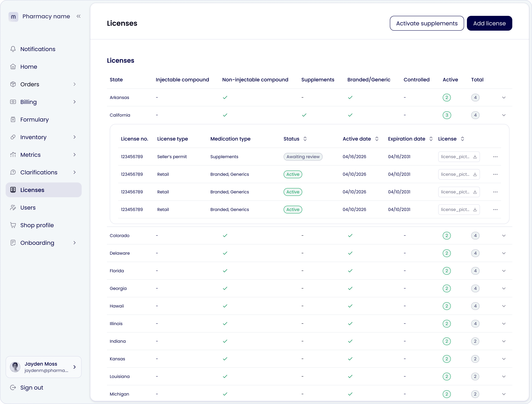Go to the Home page
Image resolution: width=532 pixels, height=404 pixels.
point(44,67)
